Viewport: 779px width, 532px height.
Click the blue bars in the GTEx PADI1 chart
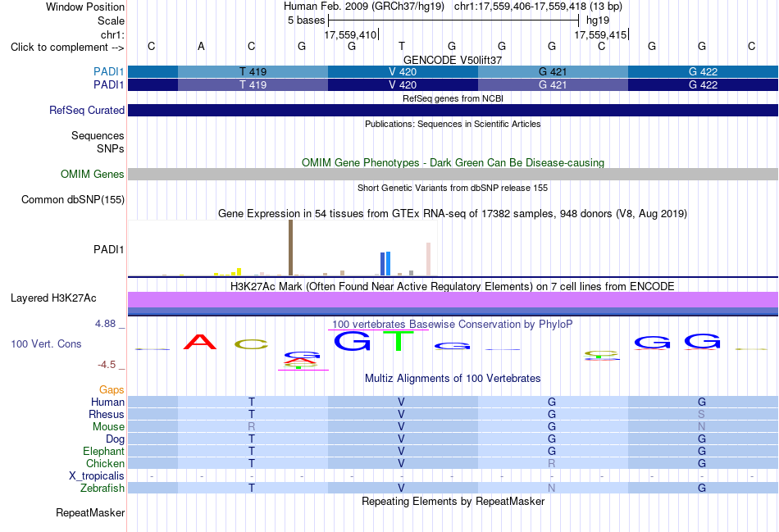(x=385, y=263)
